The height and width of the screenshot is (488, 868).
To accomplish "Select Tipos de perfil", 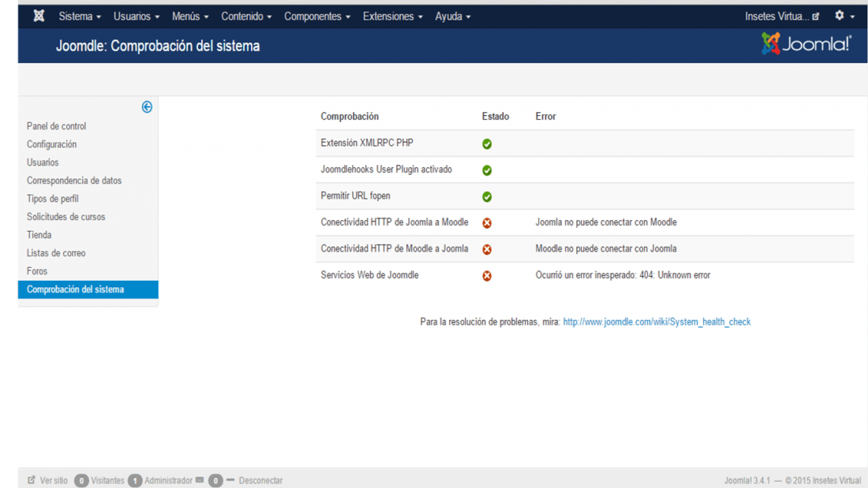I will pyautogui.click(x=53, y=199).
